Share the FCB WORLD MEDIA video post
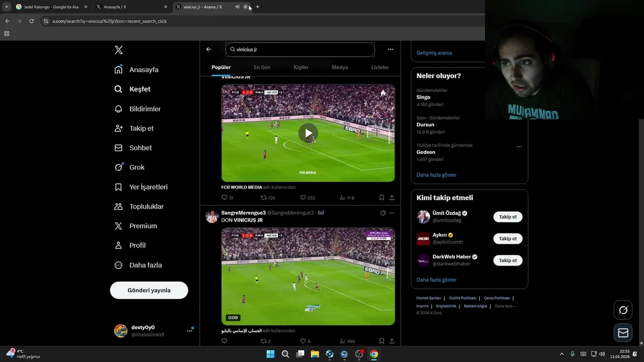Screen dimensions: 644x362 pos(392,198)
